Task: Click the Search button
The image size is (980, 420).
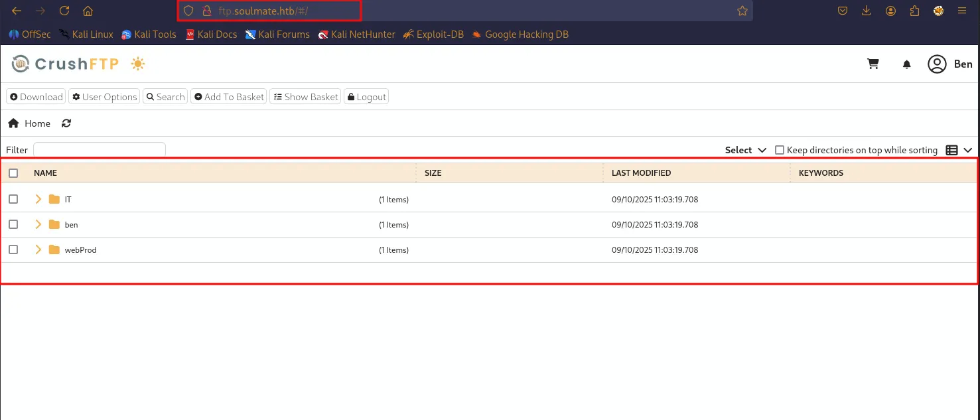Action: click(x=165, y=97)
